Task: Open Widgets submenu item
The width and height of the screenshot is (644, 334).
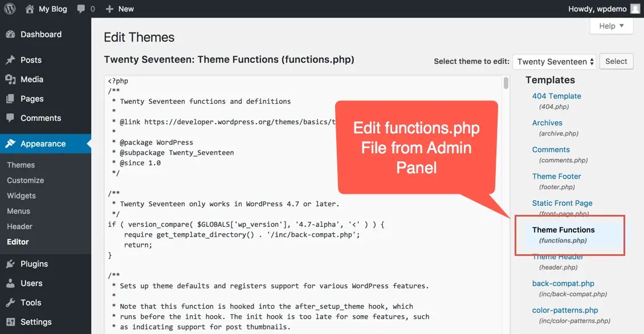Action: (x=21, y=195)
